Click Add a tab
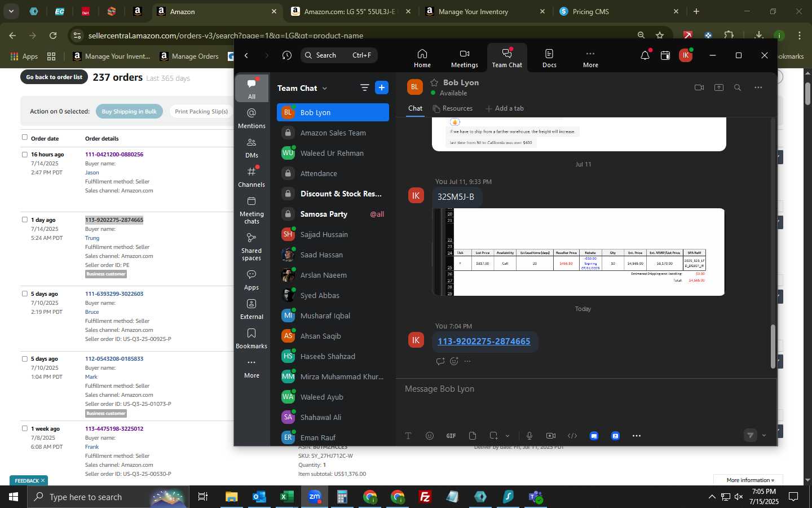 tap(505, 108)
